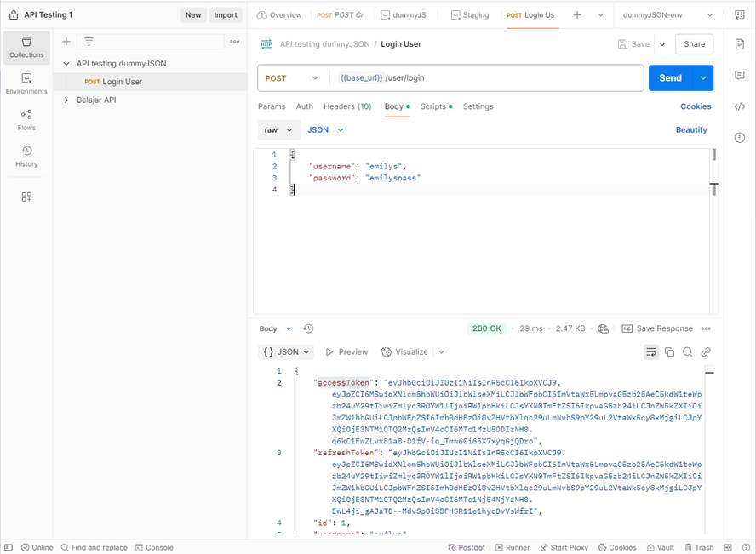Screen dimensions: 756x554
Task: Open the Collections sidebar panel
Action: pyautogui.click(x=26, y=47)
